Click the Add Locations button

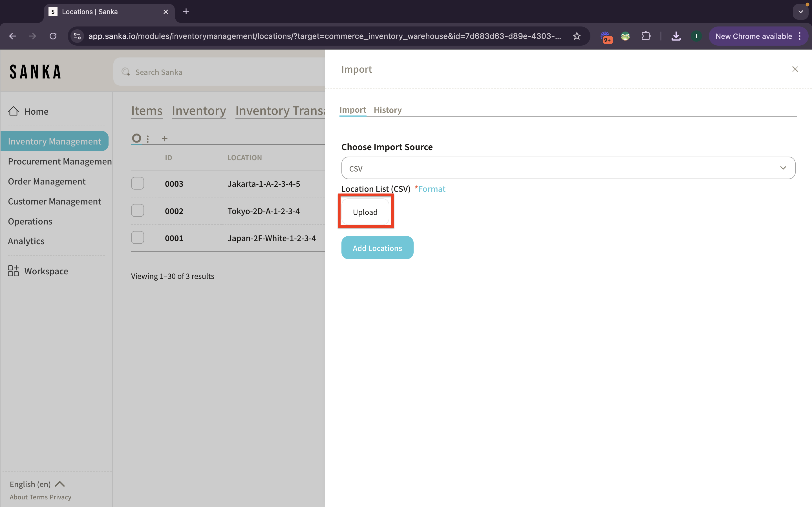click(377, 248)
